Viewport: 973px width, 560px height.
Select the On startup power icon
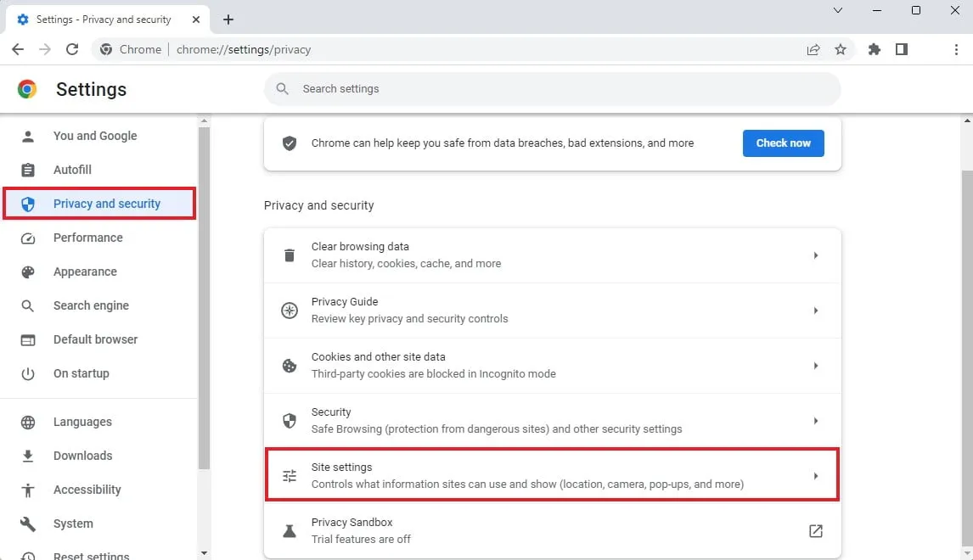point(28,373)
